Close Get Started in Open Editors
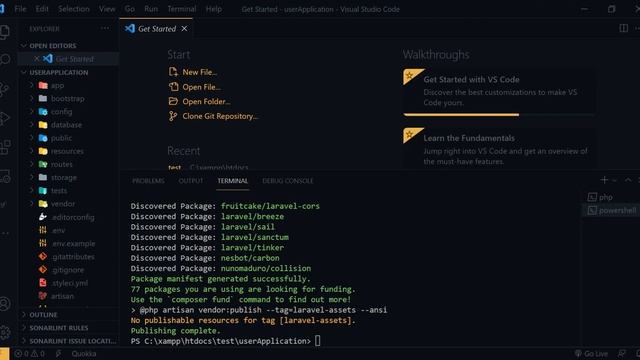The height and width of the screenshot is (360, 640). [x=37, y=59]
